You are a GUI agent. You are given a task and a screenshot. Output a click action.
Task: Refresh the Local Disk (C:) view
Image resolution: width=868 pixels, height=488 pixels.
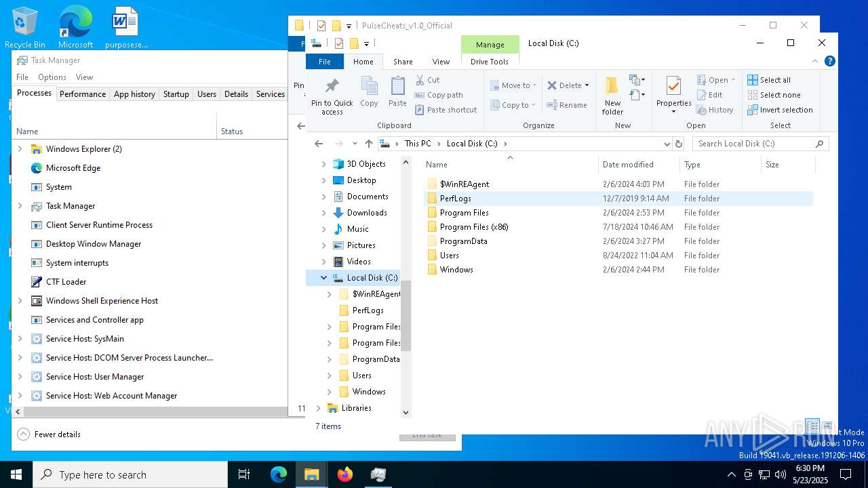point(678,144)
